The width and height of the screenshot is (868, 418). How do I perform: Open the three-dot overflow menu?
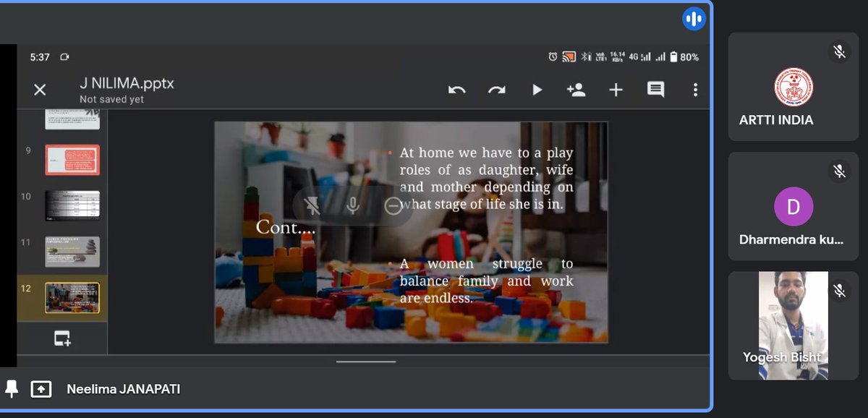tap(695, 90)
